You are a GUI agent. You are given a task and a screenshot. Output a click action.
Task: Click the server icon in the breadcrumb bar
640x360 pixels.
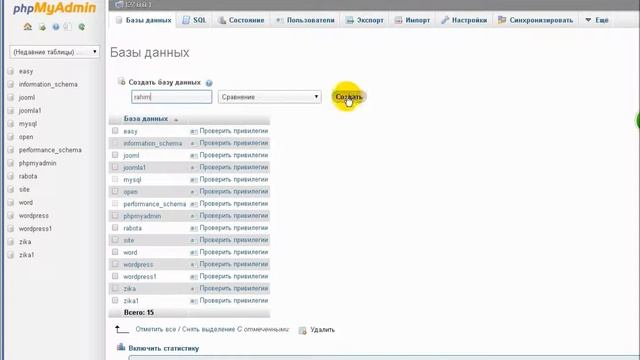(118, 4)
